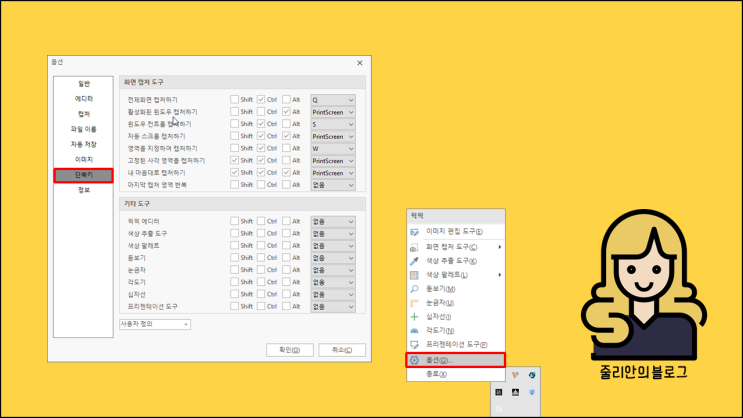The width and height of the screenshot is (743, 418).
Task: Check Alt for 돋보기 shortcut row
Action: [286, 258]
